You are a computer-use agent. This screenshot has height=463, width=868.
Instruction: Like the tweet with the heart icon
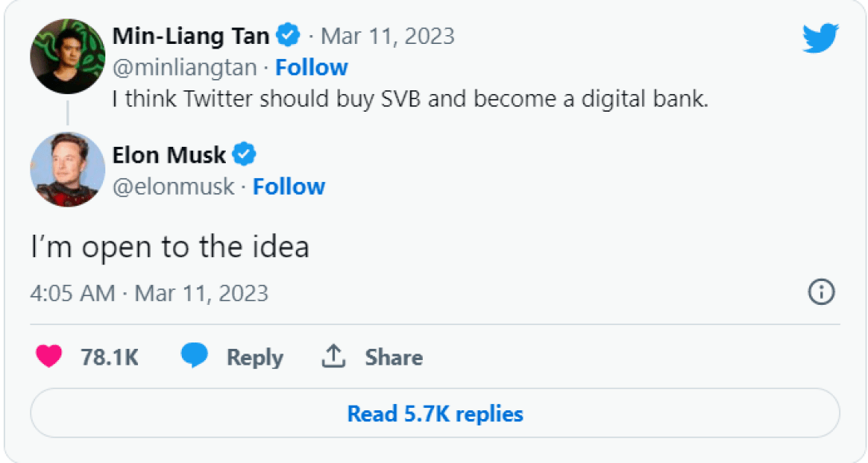pyautogui.click(x=49, y=357)
